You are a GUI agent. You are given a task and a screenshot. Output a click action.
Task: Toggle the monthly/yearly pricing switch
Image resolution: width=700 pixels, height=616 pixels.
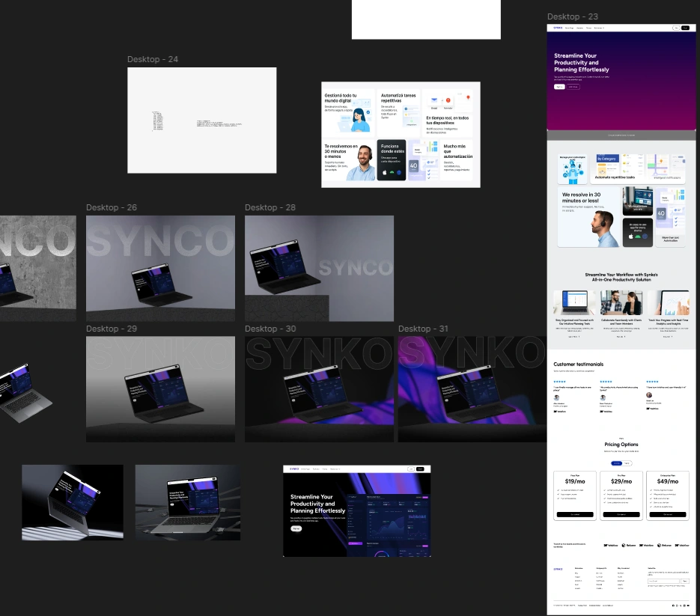(x=621, y=463)
